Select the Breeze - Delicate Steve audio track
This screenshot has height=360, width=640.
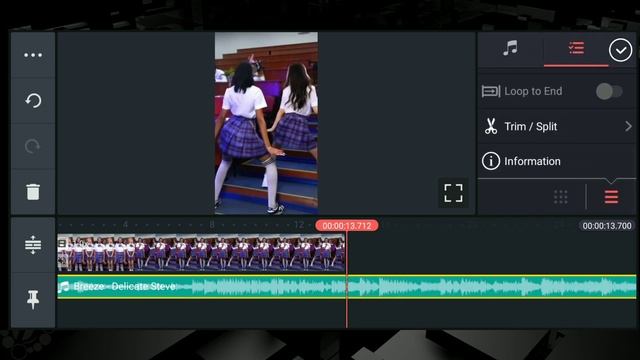(347, 287)
